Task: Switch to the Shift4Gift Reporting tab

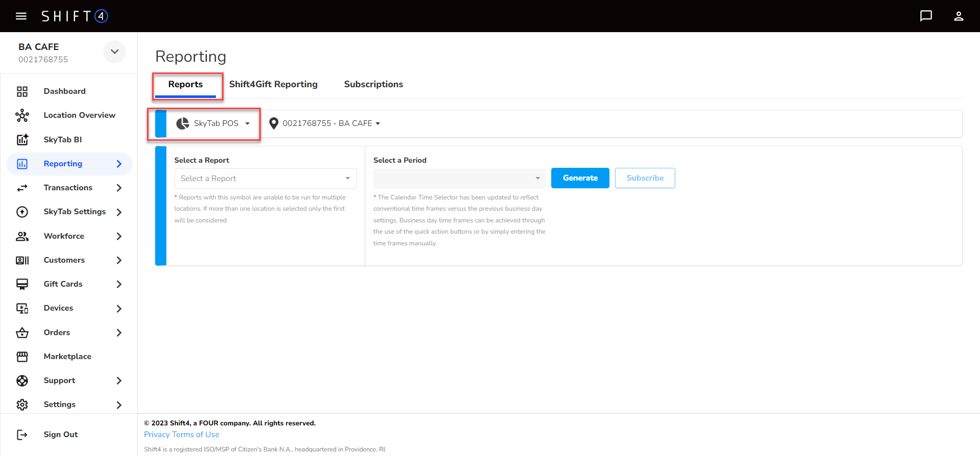Action: click(273, 84)
